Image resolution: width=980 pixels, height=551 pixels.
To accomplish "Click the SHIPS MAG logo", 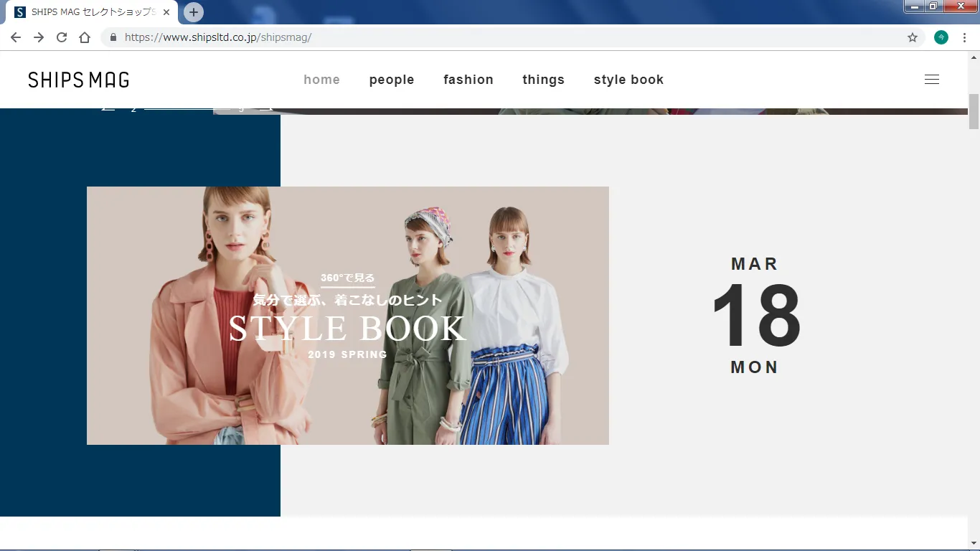I will [x=79, y=80].
